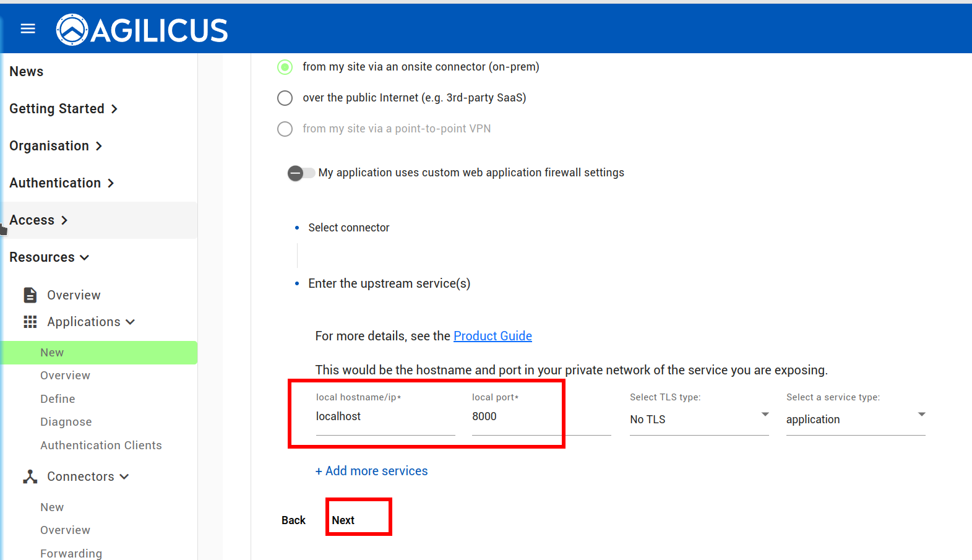Click the Add more services link
972x560 pixels.
click(371, 471)
